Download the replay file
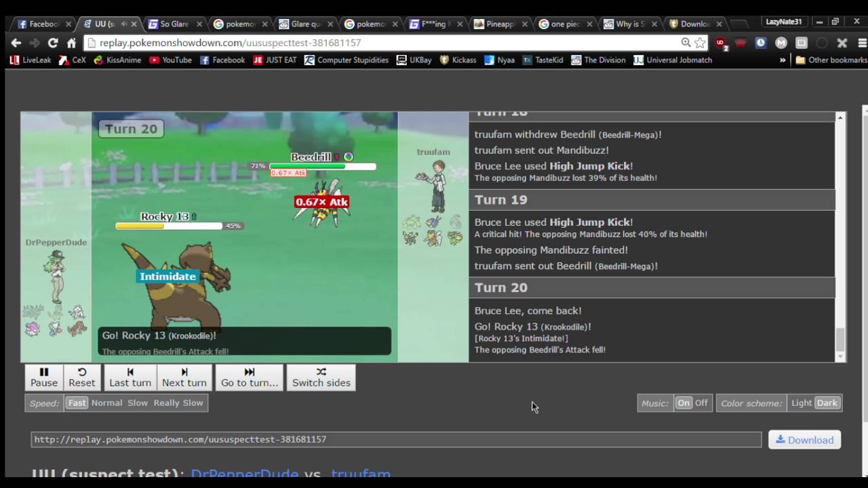 [x=804, y=440]
